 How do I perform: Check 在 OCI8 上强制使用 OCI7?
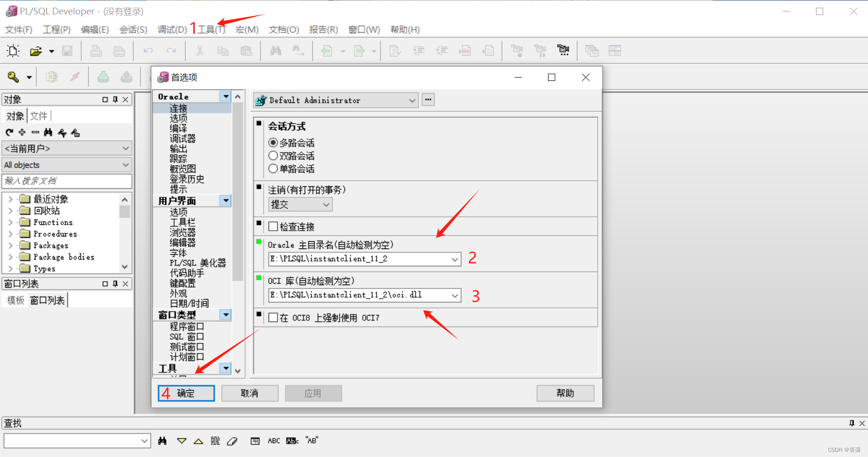pos(273,318)
